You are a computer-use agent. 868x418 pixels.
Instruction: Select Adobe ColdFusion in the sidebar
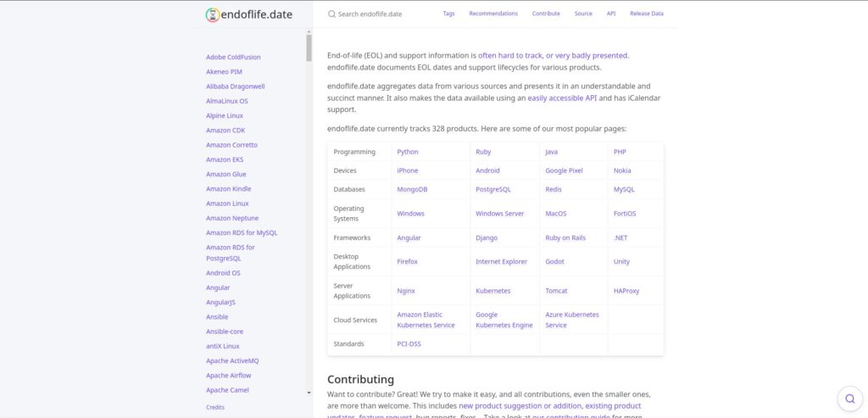pos(233,57)
